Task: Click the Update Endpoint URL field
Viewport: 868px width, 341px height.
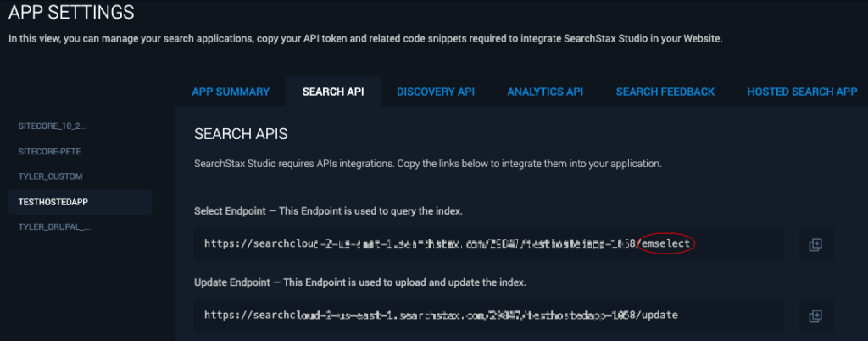Action: [489, 316]
